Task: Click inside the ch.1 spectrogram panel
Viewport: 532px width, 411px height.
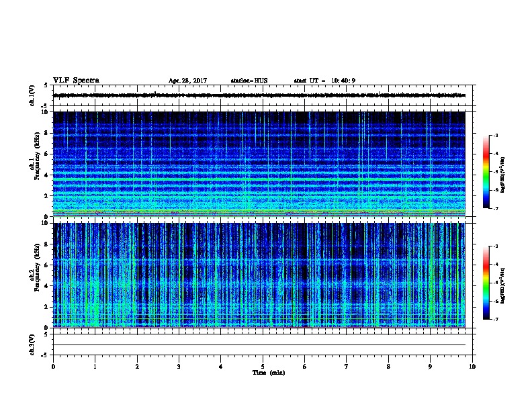Action: click(259, 164)
